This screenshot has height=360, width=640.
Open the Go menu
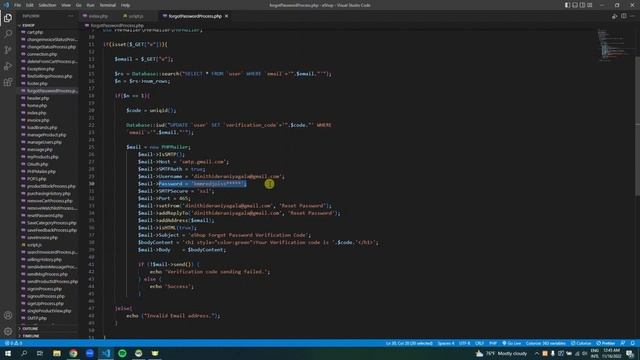78,5
